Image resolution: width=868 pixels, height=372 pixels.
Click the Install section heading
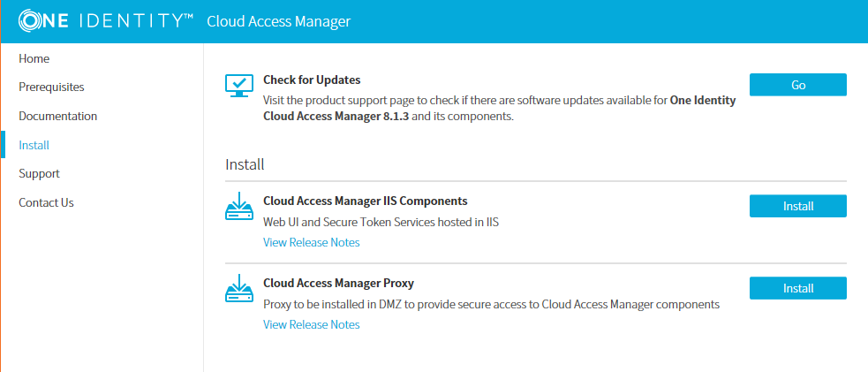tap(245, 164)
